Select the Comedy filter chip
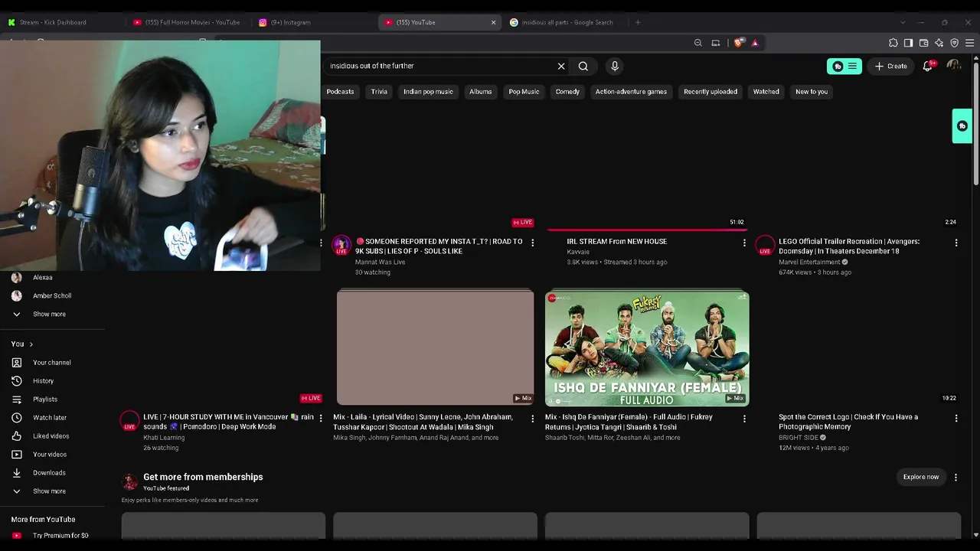 coord(567,92)
